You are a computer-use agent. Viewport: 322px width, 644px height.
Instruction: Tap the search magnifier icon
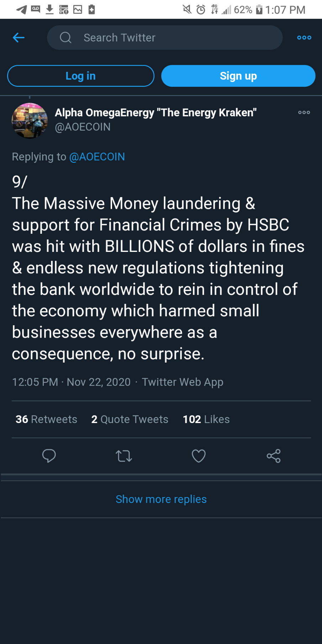[x=65, y=37]
